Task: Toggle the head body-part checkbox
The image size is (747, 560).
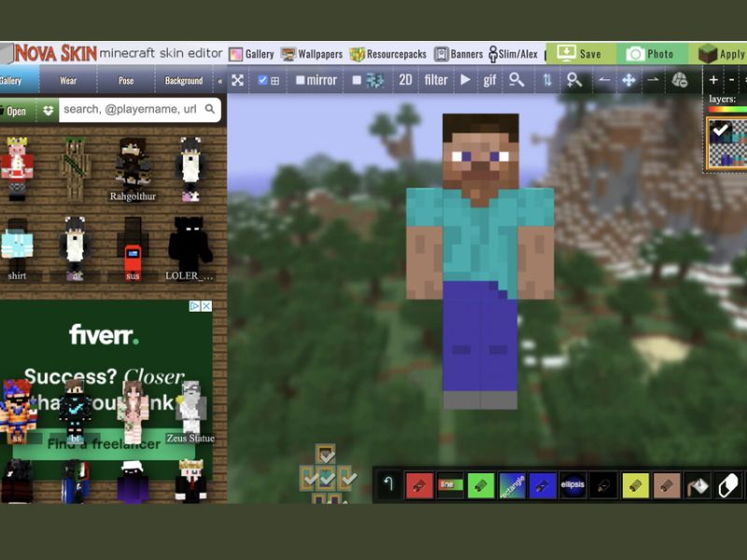Action: pyautogui.click(x=326, y=455)
